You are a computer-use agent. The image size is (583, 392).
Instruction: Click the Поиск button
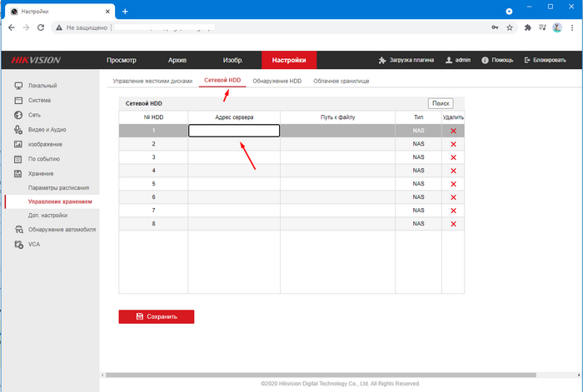tap(441, 104)
